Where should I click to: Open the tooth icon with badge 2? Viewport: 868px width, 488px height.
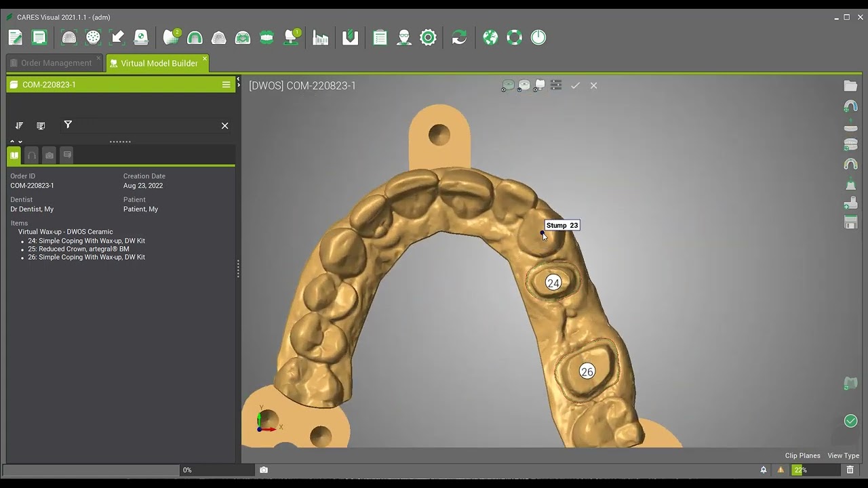click(x=172, y=37)
